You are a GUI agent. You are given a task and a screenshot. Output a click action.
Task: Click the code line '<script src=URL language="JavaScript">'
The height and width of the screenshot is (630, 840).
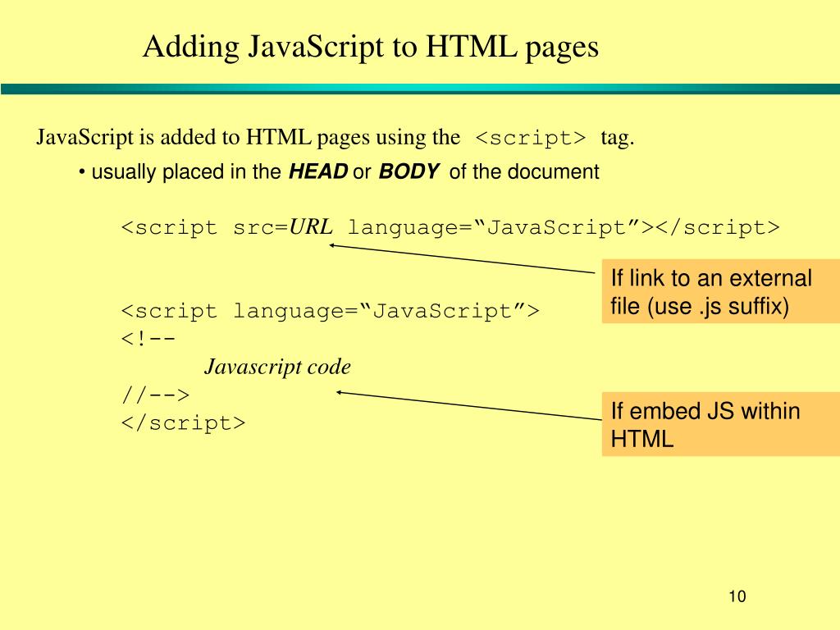tap(450, 228)
